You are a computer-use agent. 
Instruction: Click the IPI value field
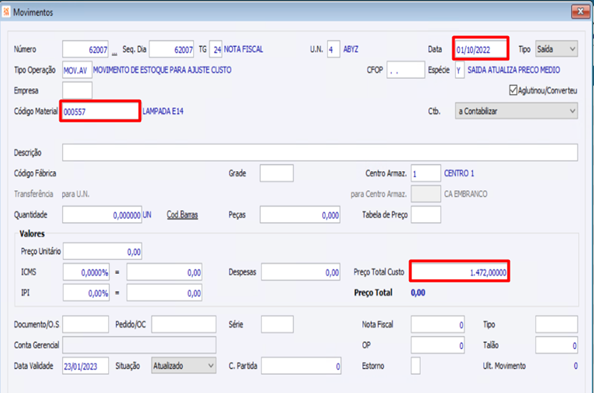[164, 293]
